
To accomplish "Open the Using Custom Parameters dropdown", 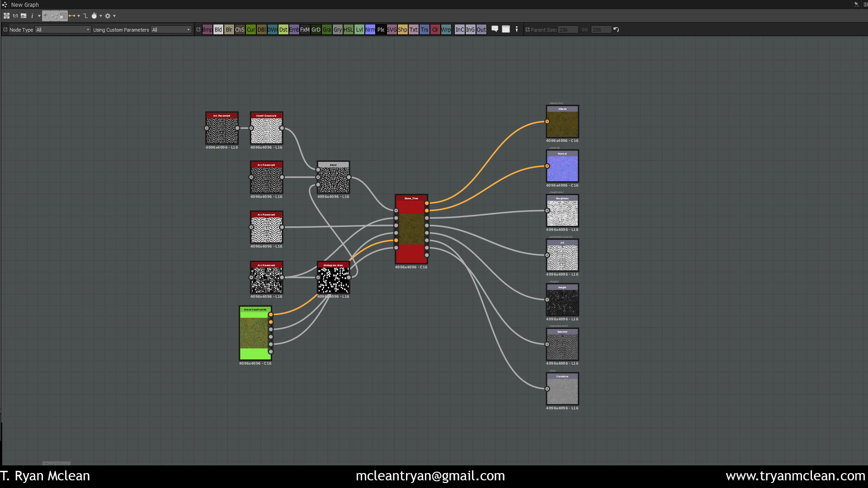I will [x=171, y=30].
